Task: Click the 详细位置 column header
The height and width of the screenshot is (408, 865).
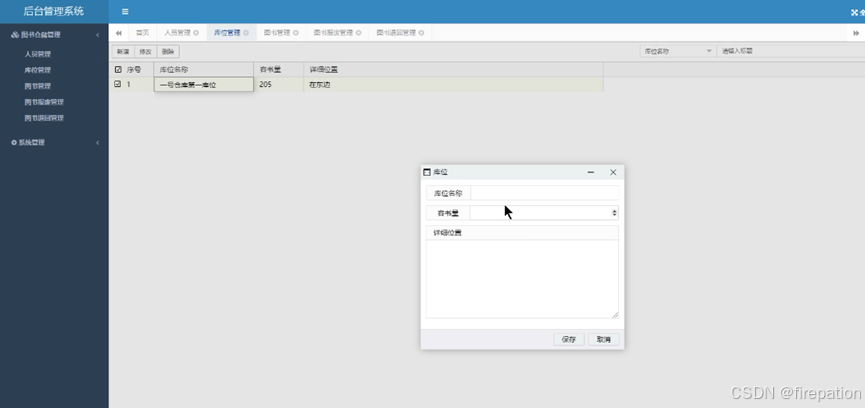Action: [x=453, y=70]
